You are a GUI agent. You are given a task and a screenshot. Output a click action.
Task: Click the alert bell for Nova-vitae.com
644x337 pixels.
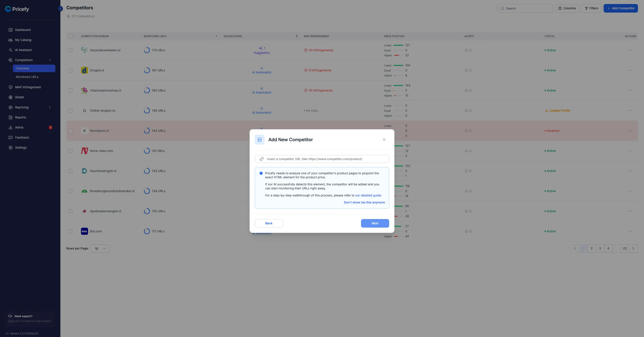(x=466, y=151)
